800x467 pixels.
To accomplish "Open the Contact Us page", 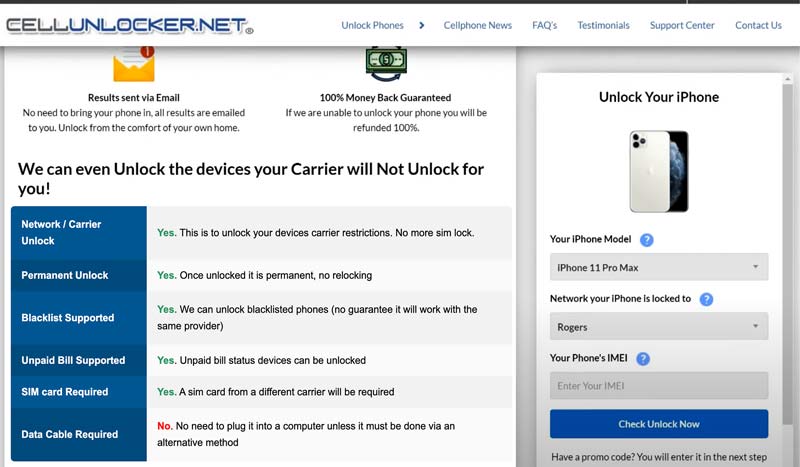I will pyautogui.click(x=758, y=25).
